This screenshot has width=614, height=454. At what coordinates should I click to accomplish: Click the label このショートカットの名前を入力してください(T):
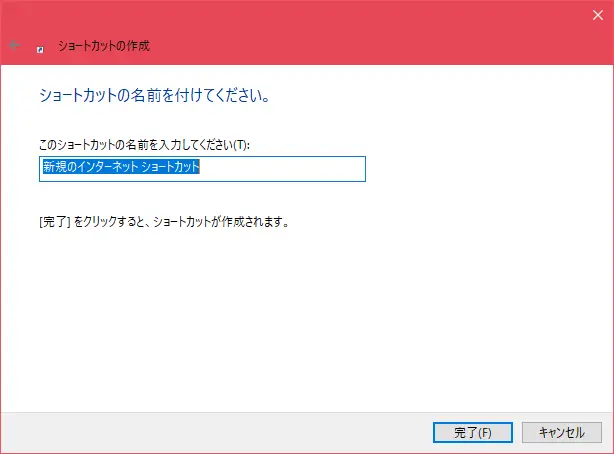pos(143,146)
